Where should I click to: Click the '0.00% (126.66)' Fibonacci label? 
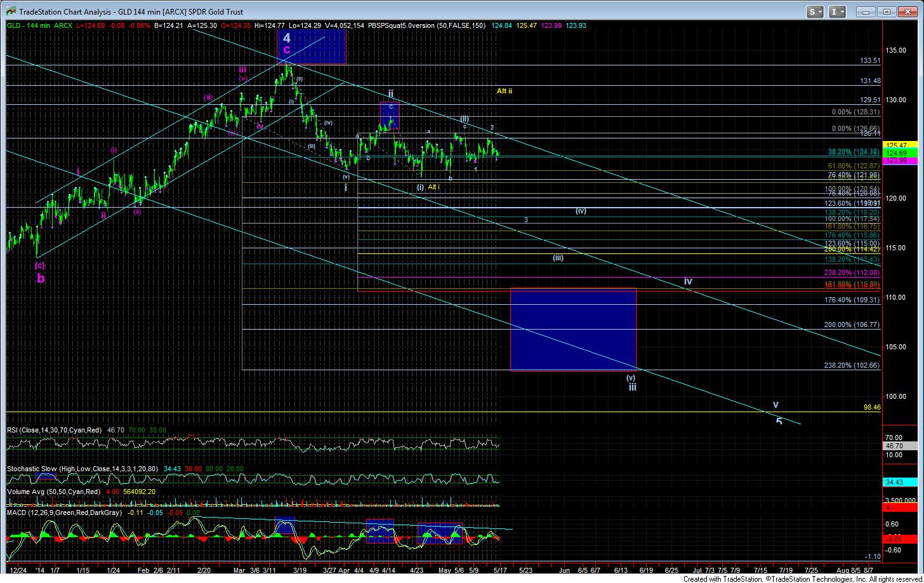855,128
